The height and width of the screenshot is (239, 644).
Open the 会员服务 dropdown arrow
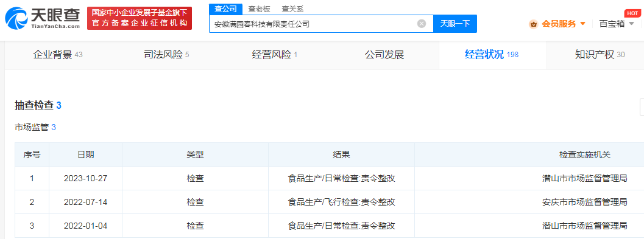click(582, 24)
